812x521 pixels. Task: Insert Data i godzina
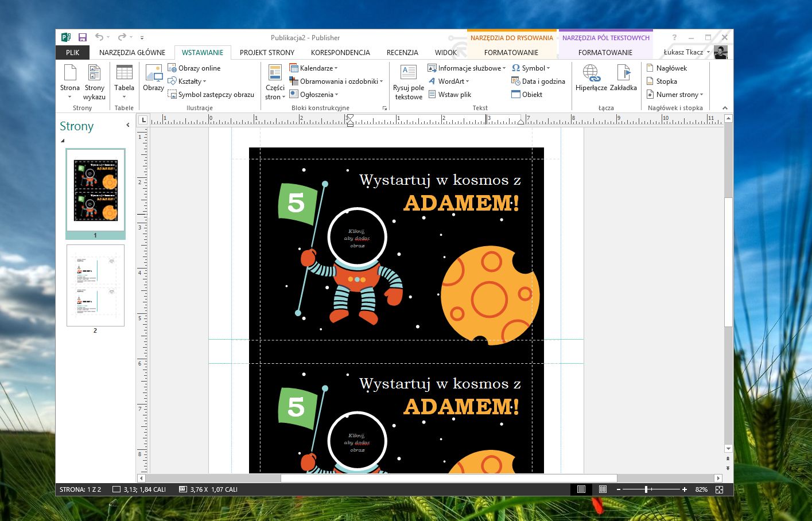click(x=538, y=81)
